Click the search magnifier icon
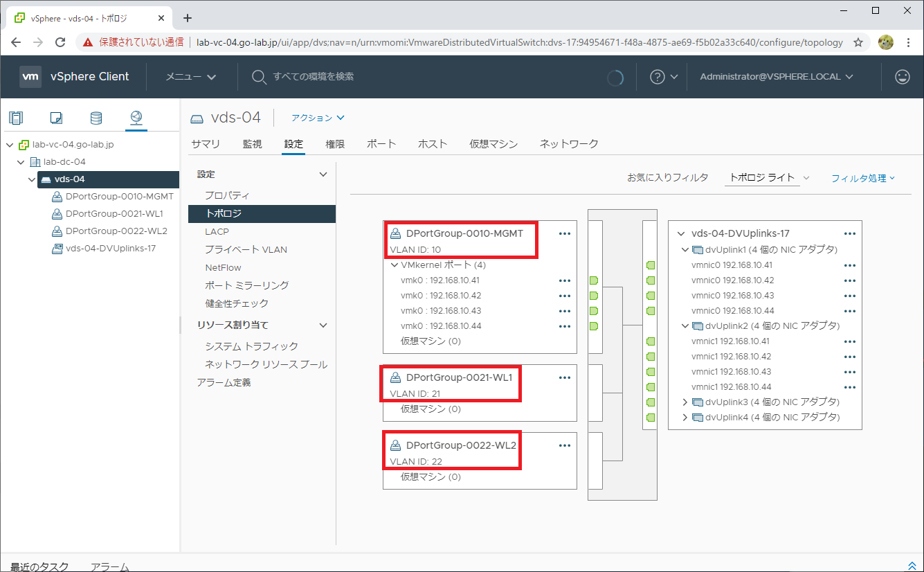 pyautogui.click(x=259, y=77)
